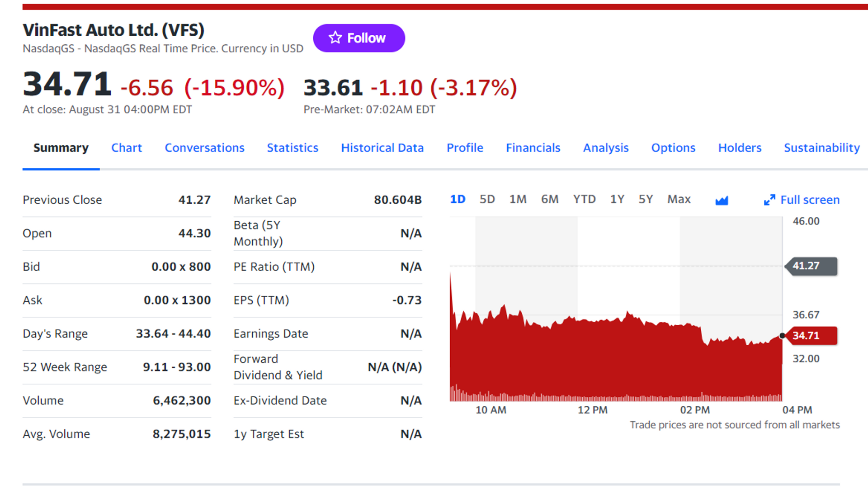Viewport: 868px width, 495px height.
Task: Click the Earnings Date label
Action: point(271,333)
